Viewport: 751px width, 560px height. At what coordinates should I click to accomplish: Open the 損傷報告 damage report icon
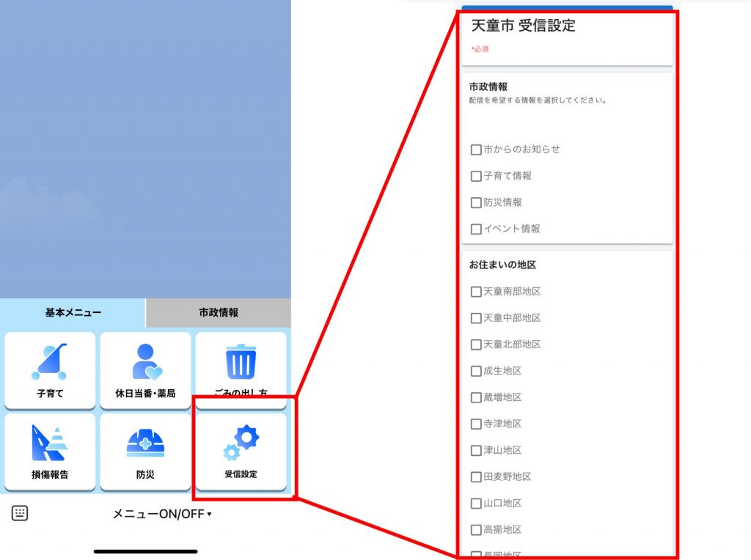[x=49, y=452]
